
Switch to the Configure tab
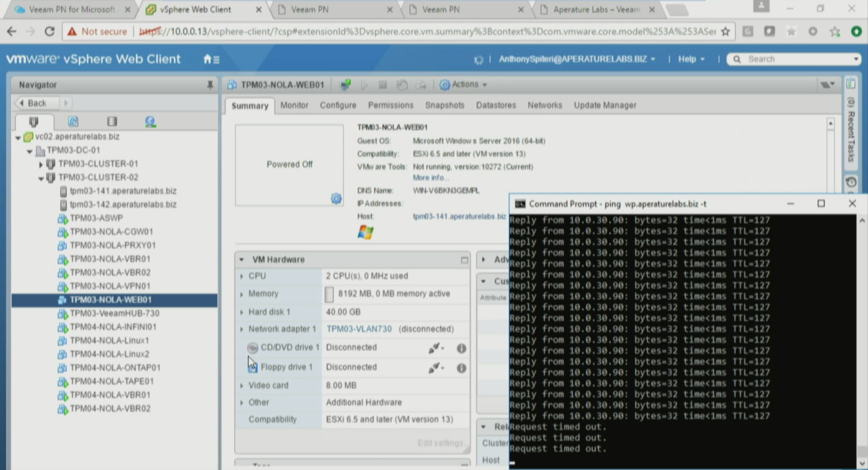(x=338, y=105)
